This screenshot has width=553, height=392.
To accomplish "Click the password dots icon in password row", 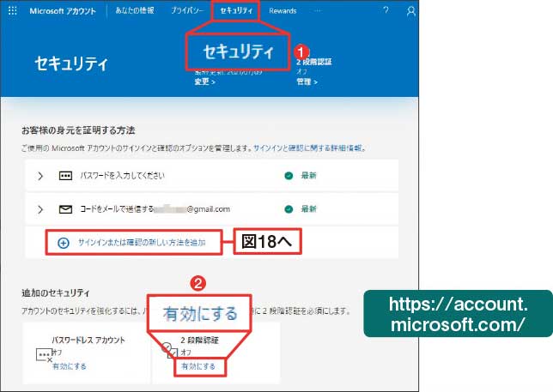I will [65, 176].
